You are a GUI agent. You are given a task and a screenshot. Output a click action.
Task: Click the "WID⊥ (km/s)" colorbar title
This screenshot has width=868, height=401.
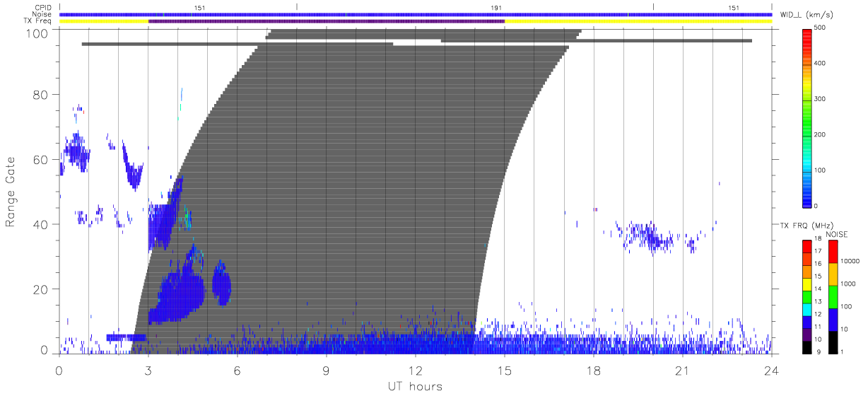tap(807, 15)
